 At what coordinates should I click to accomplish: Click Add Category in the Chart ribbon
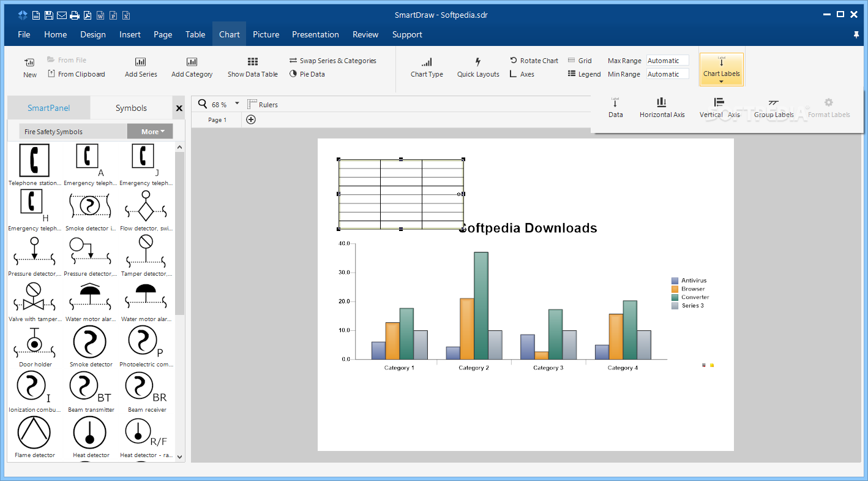click(192, 68)
